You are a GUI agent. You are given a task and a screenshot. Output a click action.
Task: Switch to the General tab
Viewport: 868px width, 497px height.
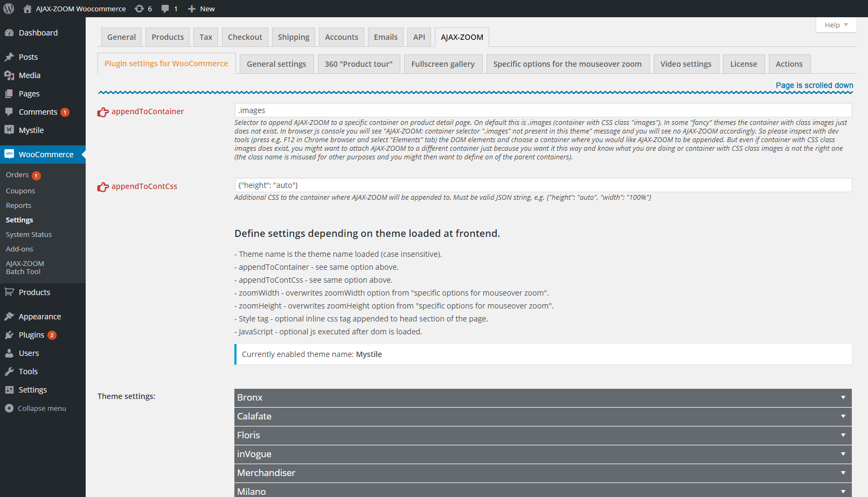[x=121, y=37]
